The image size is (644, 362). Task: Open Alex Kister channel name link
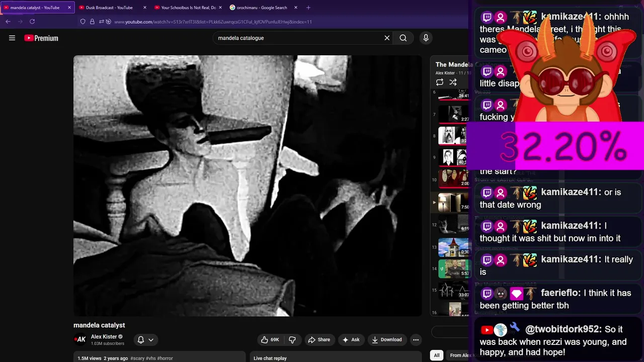coord(104,337)
